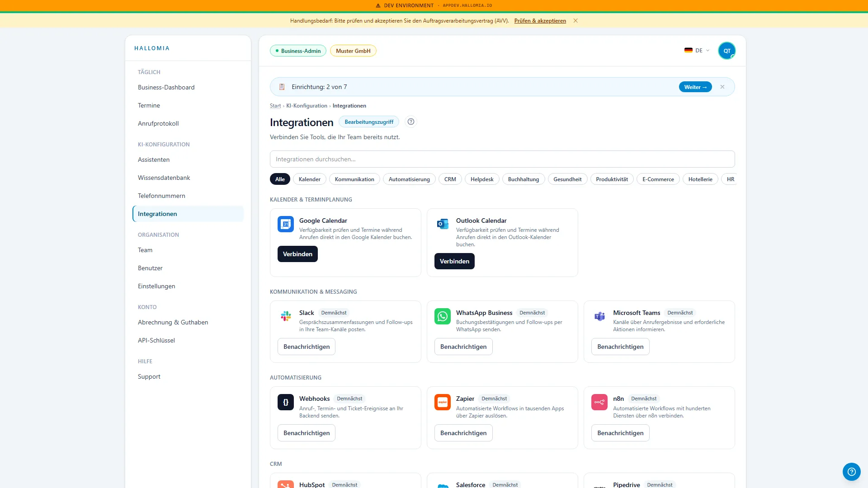
Task: Click the setup checklist clipboard icon
Action: coord(282,87)
